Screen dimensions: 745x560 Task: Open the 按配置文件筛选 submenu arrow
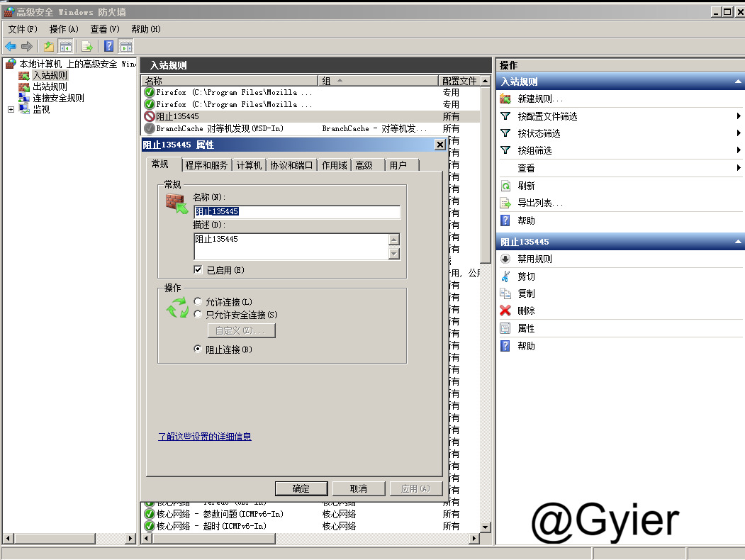(x=739, y=116)
